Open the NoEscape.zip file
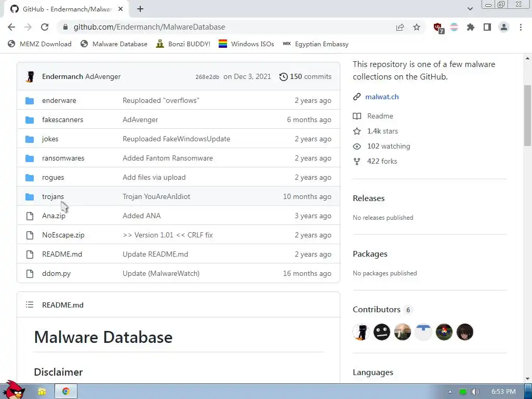This screenshot has height=399, width=532. pyautogui.click(x=63, y=235)
